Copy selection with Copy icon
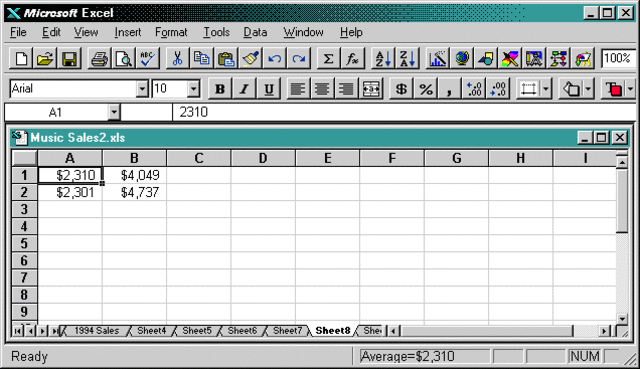The width and height of the screenshot is (640, 369). [201, 59]
